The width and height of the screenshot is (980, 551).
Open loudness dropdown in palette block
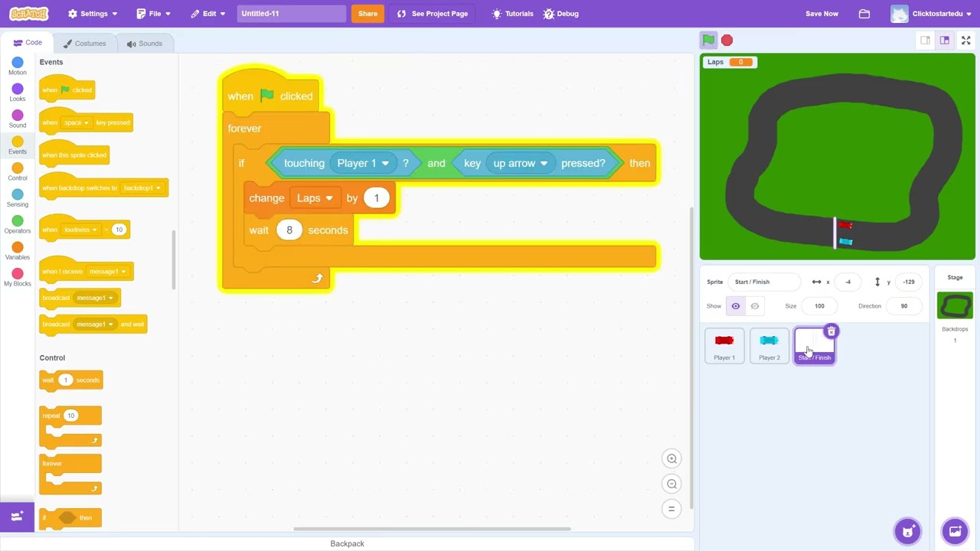pyautogui.click(x=80, y=230)
